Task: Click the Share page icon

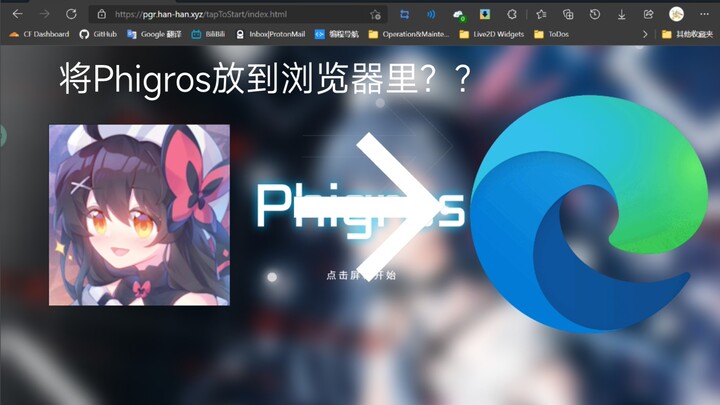Action: tap(648, 15)
